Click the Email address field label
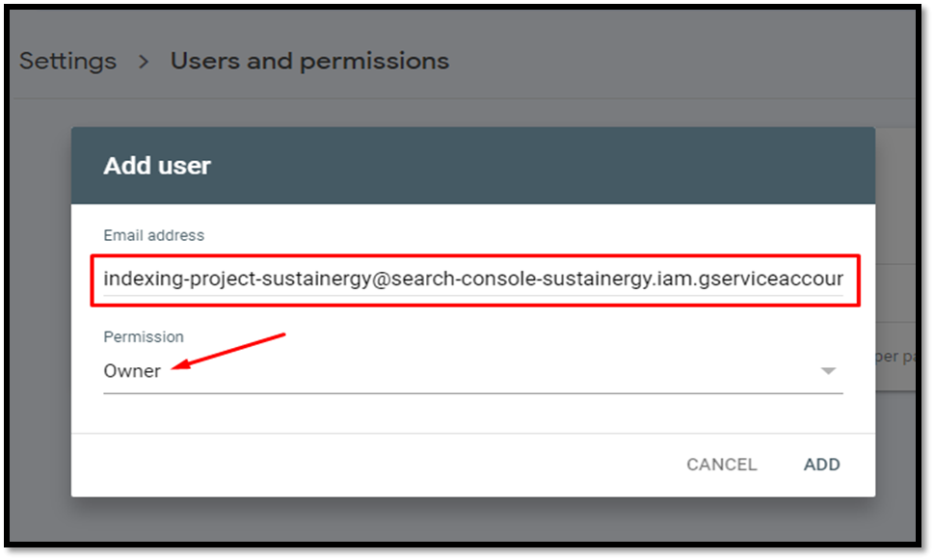This screenshot has width=934, height=560. point(153,235)
